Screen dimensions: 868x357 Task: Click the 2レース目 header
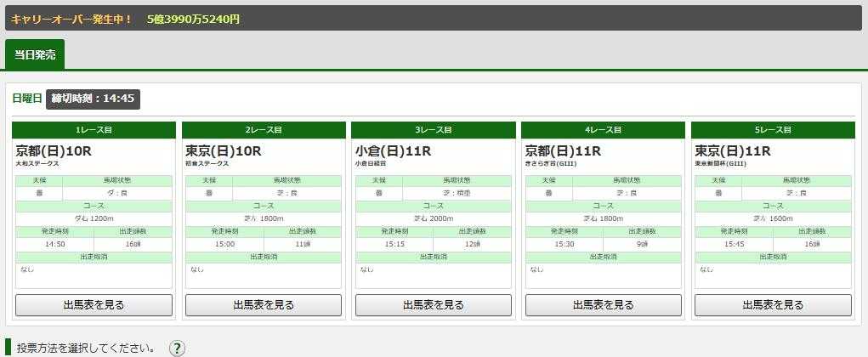pyautogui.click(x=264, y=130)
